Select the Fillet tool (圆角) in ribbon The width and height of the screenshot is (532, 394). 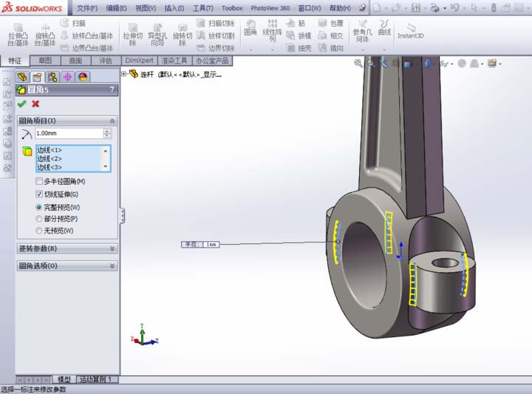pos(250,27)
